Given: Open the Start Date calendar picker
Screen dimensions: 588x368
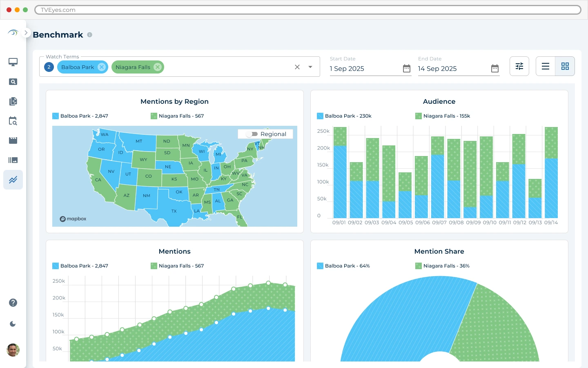Looking at the screenshot, I should pyautogui.click(x=406, y=69).
